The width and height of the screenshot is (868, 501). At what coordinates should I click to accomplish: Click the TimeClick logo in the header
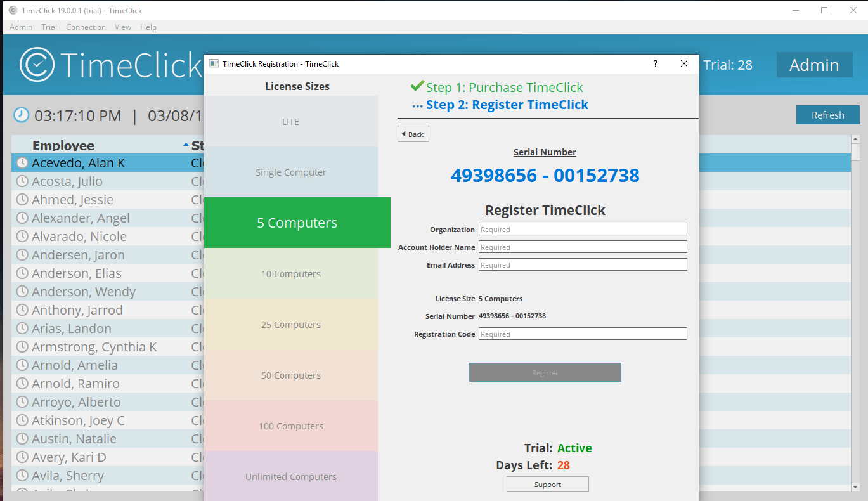(110, 65)
